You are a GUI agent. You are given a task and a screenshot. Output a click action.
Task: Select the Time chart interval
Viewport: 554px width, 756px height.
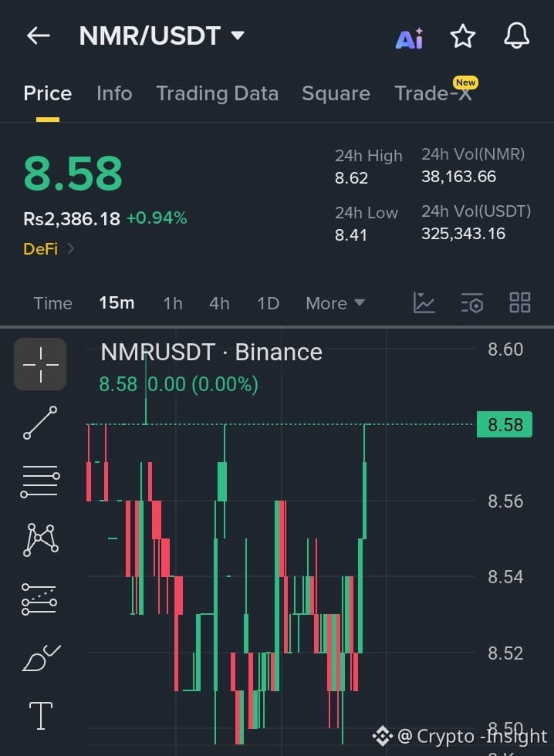tap(53, 303)
